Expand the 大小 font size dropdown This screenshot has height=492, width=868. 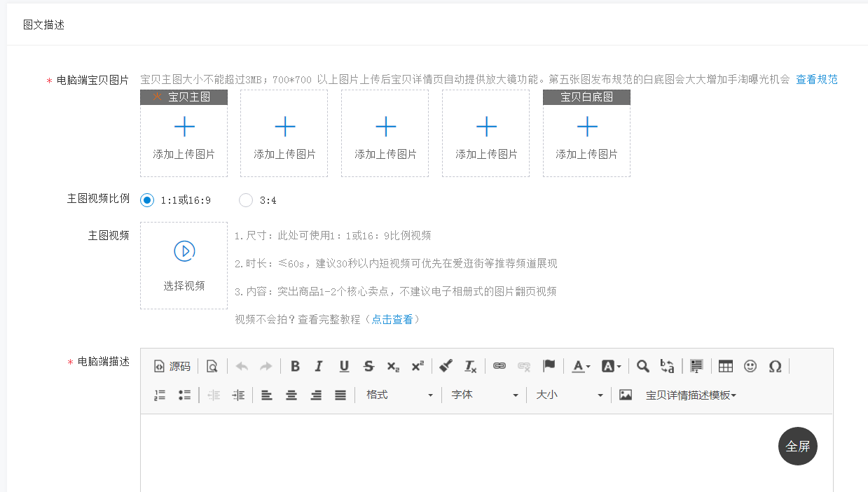pyautogui.click(x=569, y=395)
